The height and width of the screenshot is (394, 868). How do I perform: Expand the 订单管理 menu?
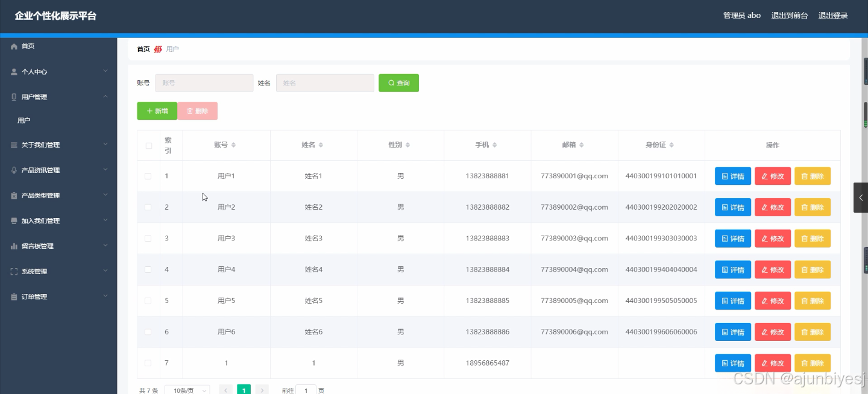105,296
